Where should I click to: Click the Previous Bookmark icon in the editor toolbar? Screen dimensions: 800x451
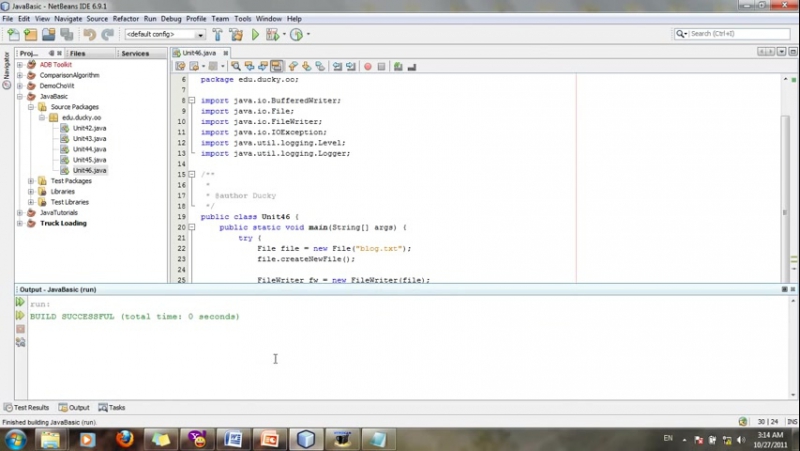[293, 66]
